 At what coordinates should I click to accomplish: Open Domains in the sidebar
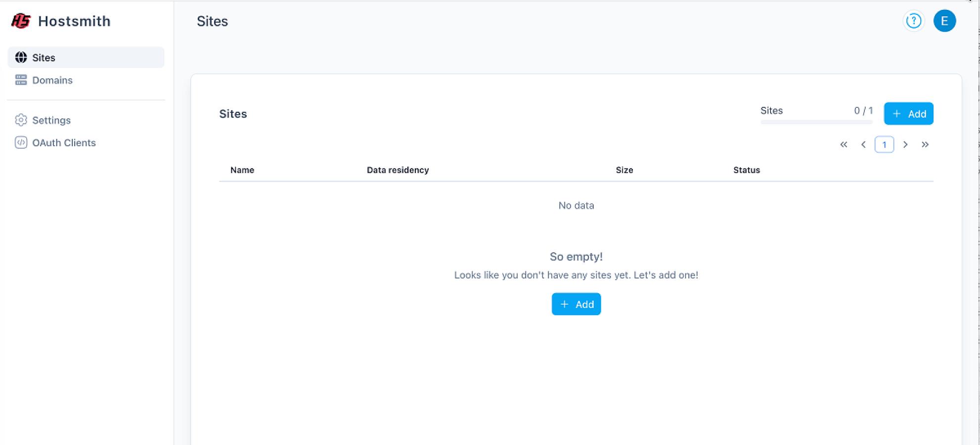click(x=86, y=80)
